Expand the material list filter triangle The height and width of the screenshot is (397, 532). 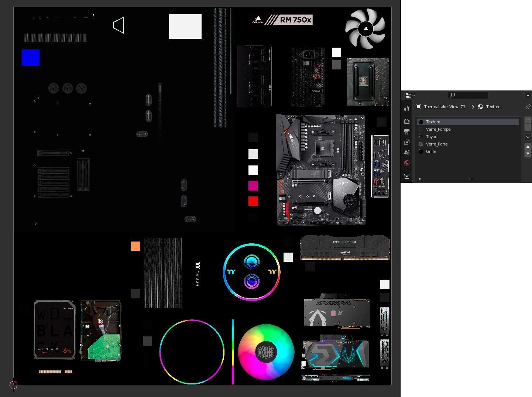[x=420, y=179]
